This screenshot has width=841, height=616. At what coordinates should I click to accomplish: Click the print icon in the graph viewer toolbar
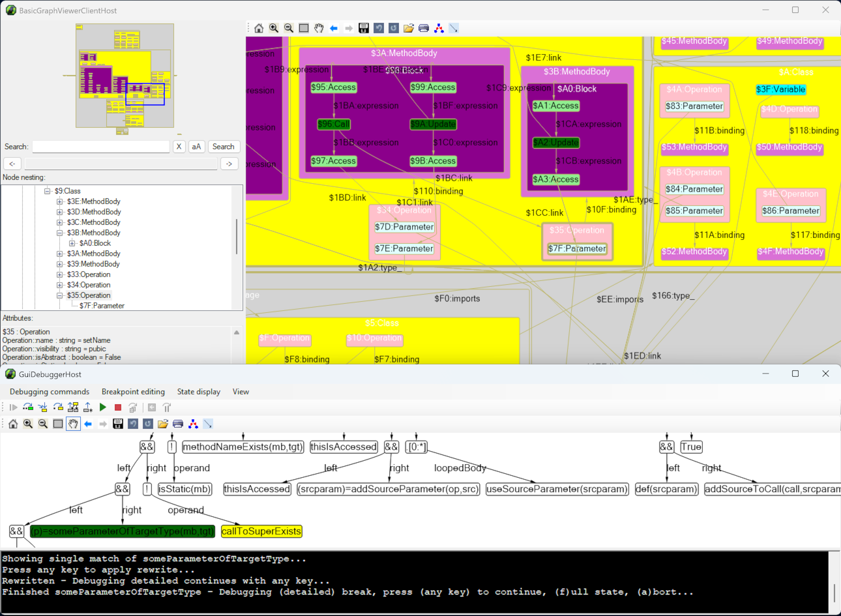coord(424,28)
